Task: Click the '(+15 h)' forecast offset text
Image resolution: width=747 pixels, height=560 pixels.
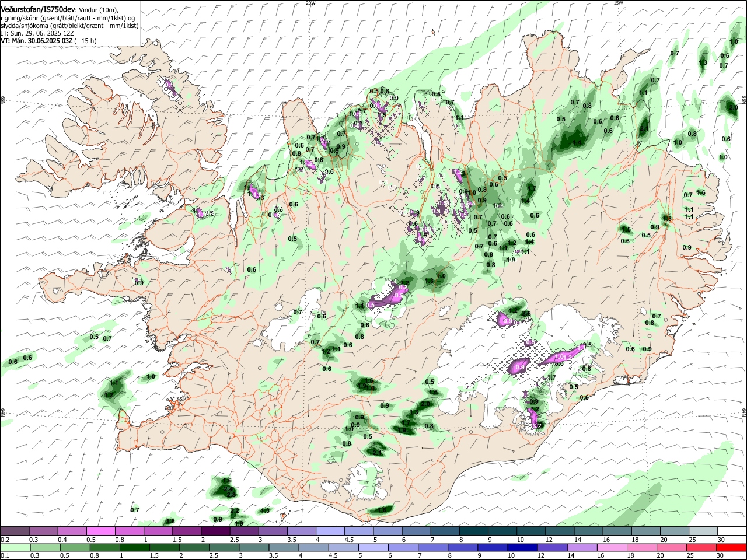Action: pyautogui.click(x=86, y=41)
